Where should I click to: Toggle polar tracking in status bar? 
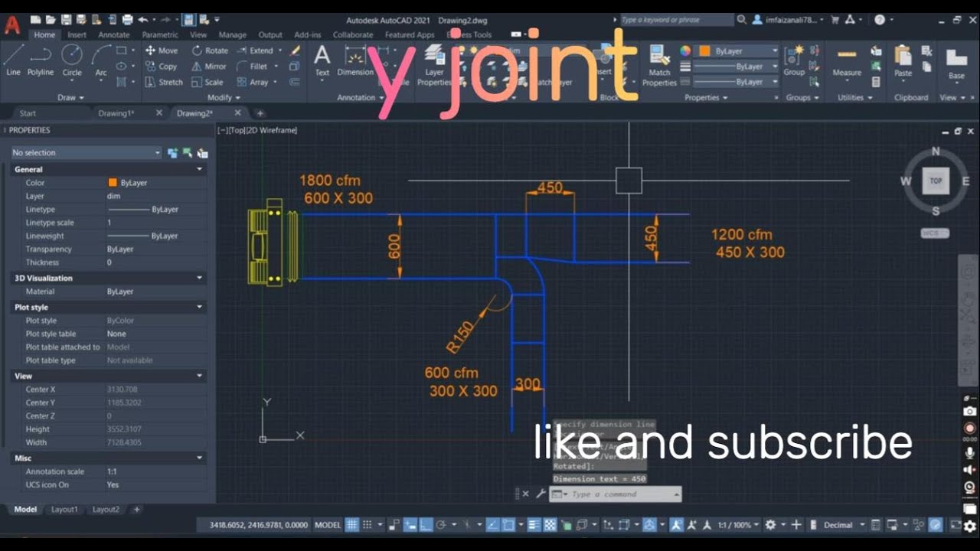tap(441, 525)
